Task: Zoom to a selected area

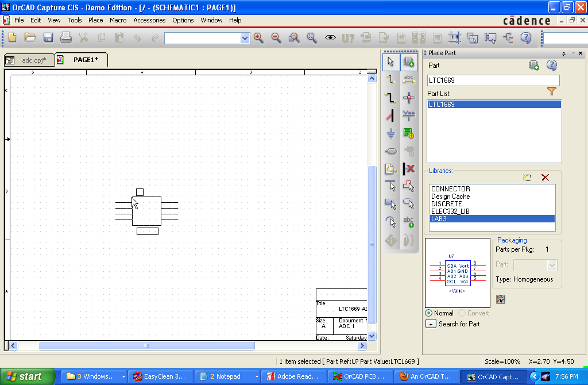Action: pos(294,37)
